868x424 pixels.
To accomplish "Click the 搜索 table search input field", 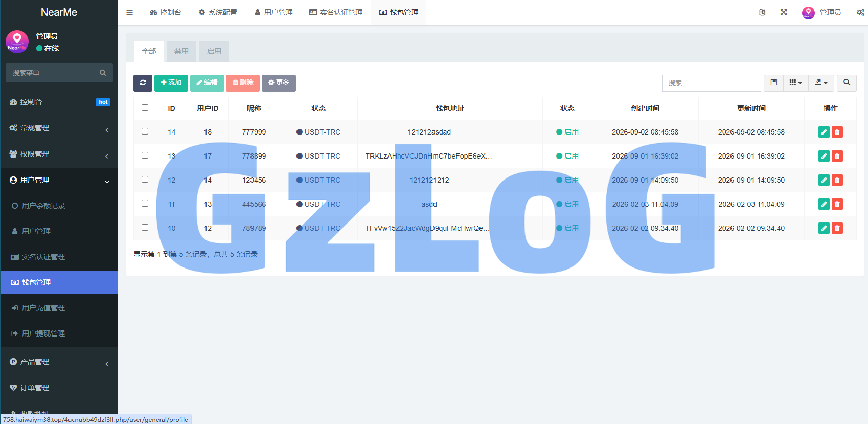I will [711, 83].
